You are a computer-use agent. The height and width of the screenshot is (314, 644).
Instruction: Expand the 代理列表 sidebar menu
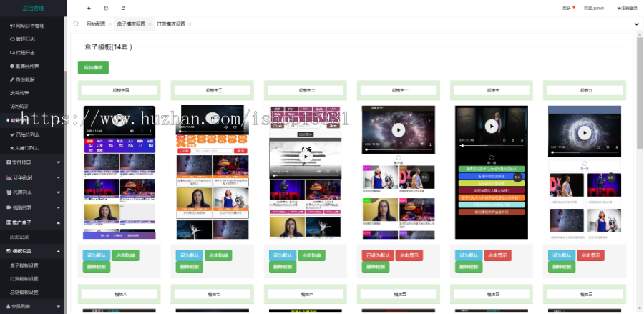pyautogui.click(x=31, y=192)
